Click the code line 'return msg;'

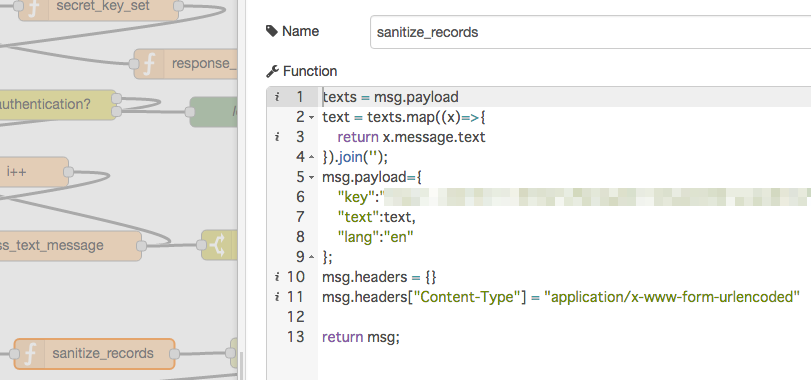point(361,337)
